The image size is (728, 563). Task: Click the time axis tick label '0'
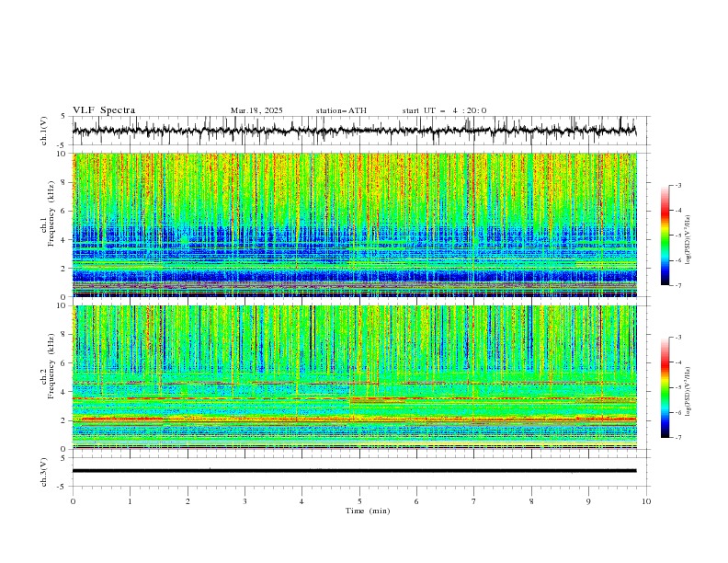pyautogui.click(x=73, y=501)
